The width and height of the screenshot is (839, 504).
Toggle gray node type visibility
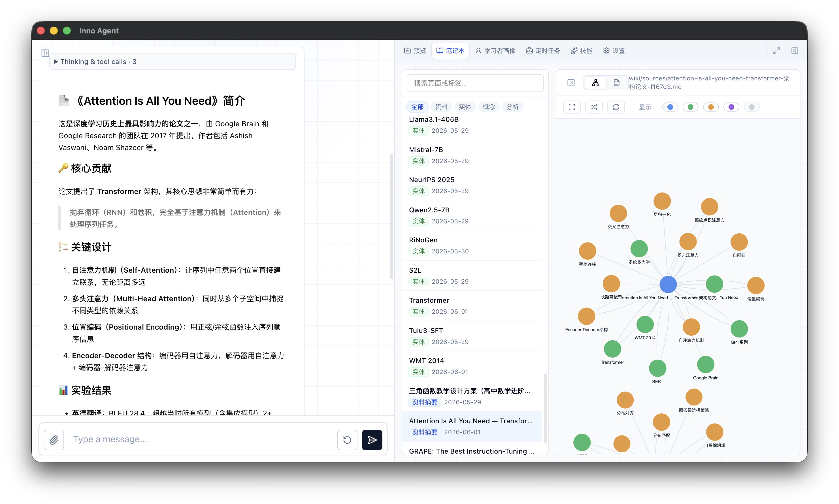point(751,107)
